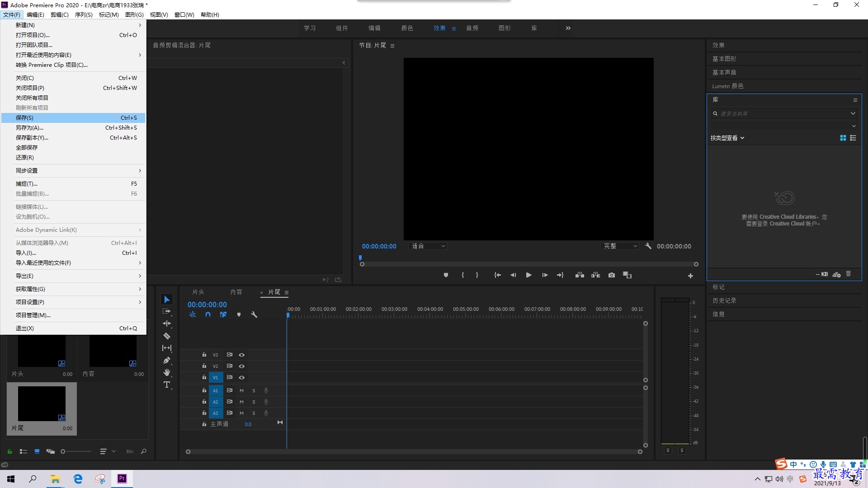Viewport: 868px width, 488px height.
Task: Open the 编辑(E) menu
Action: pos(35,14)
